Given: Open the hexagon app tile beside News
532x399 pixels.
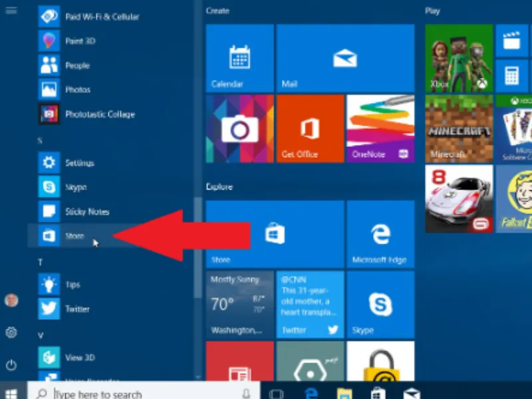Looking at the screenshot, I should [310, 361].
